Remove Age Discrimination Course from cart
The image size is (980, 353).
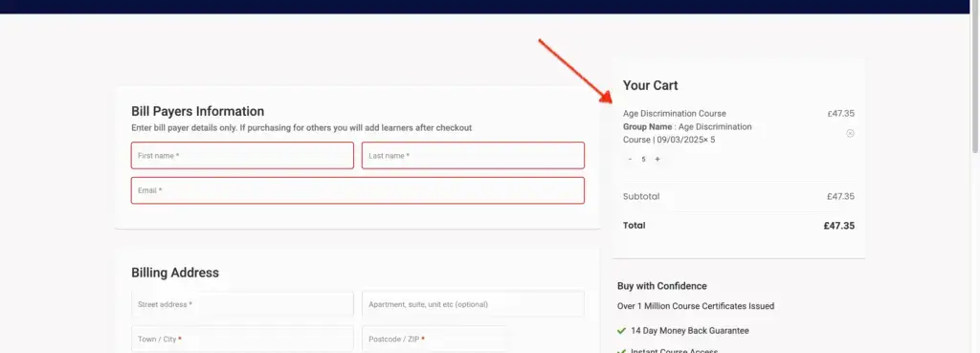850,133
